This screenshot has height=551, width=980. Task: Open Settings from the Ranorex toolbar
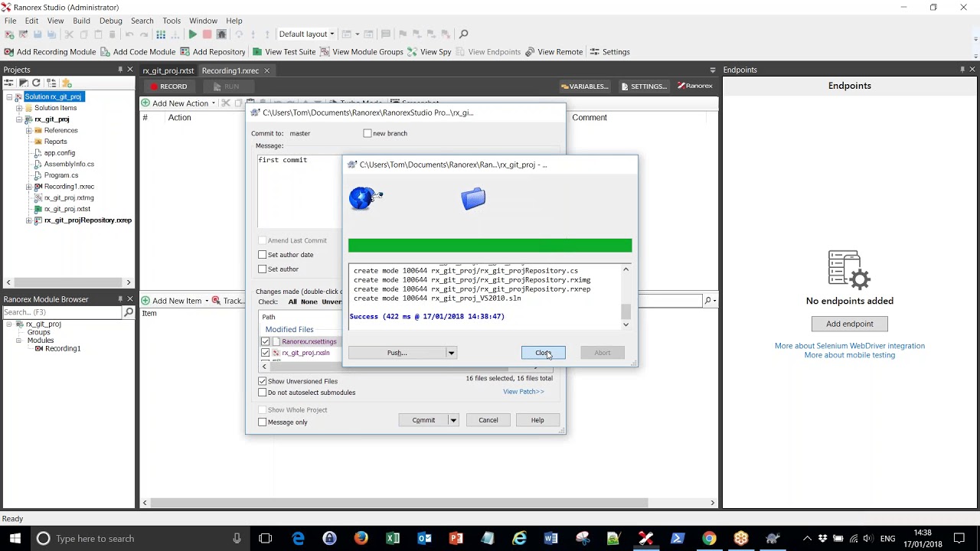(609, 52)
